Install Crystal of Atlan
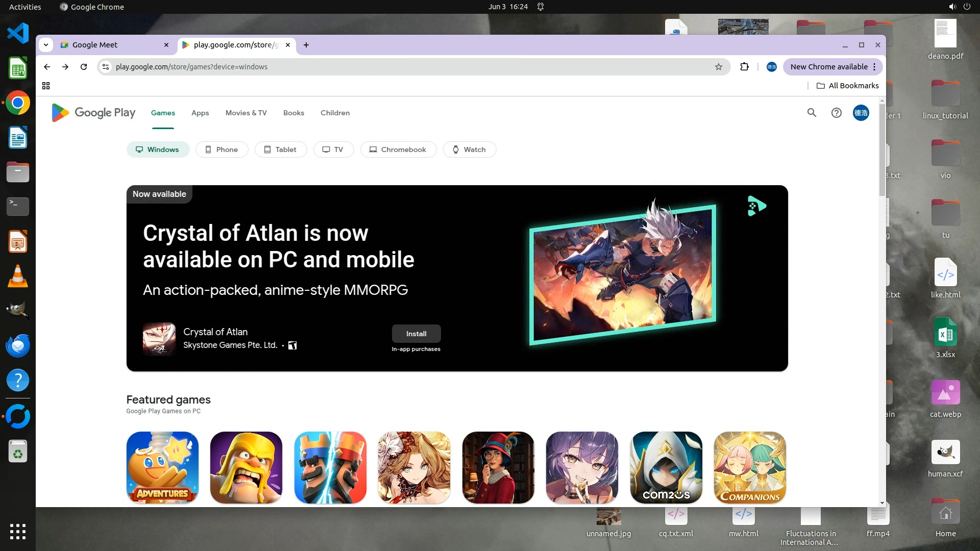980x551 pixels. point(416,334)
